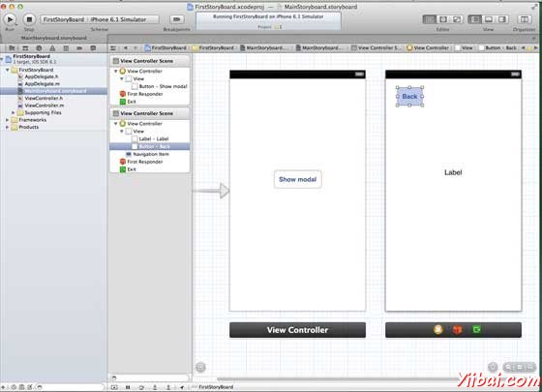This screenshot has height=392, width=542.
Task: Show the Breakpoint navigator
Action: tap(79, 48)
